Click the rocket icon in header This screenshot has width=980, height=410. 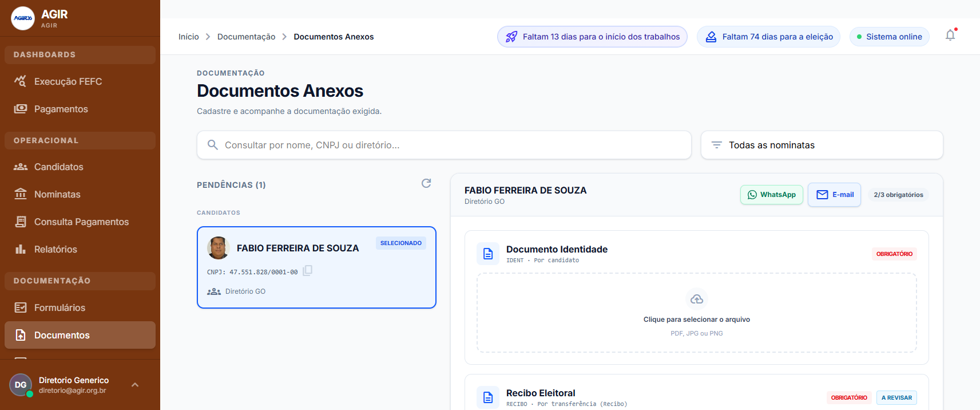pyautogui.click(x=511, y=37)
